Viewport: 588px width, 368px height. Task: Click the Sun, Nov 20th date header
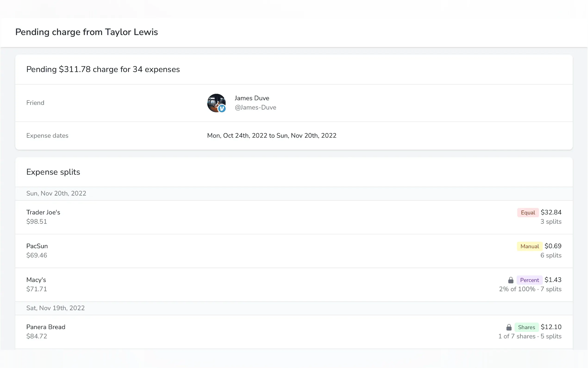pyautogui.click(x=56, y=193)
